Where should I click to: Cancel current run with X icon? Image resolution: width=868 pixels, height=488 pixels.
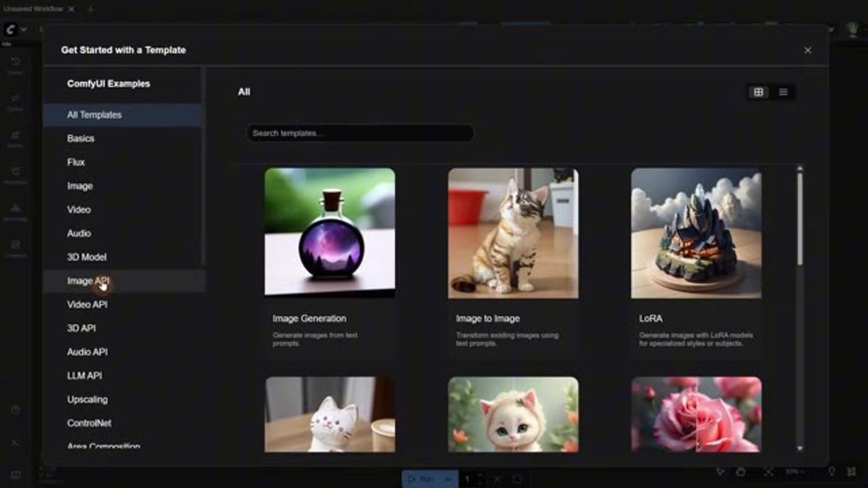click(x=498, y=479)
